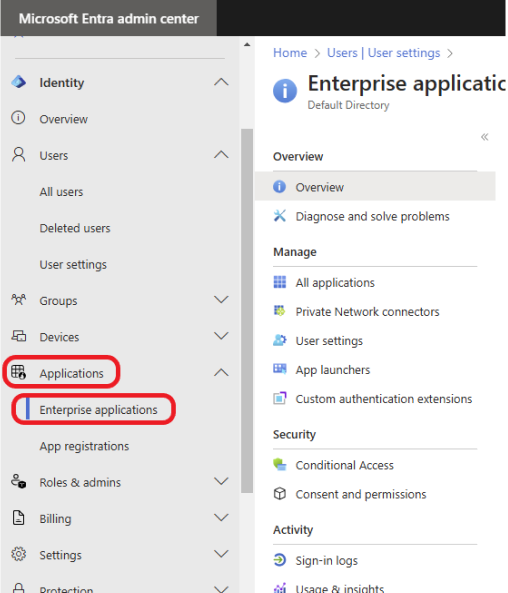The image size is (508, 593).
Task: Click the blue info icon beside Enterprise applications title
Action: [285, 91]
